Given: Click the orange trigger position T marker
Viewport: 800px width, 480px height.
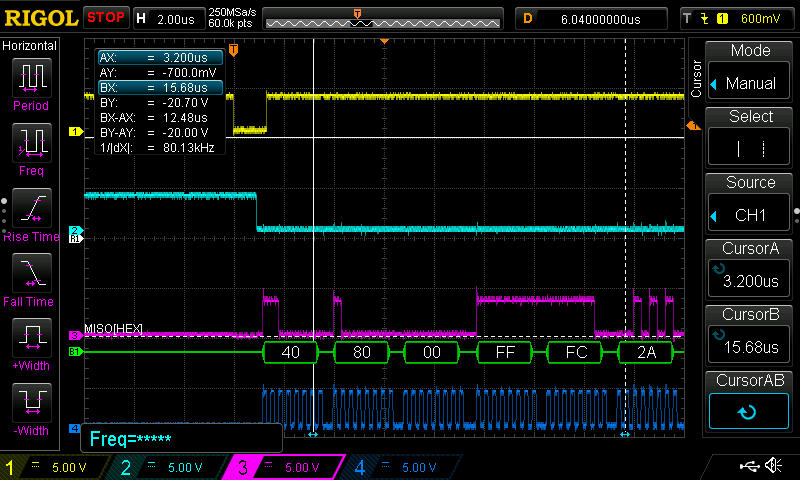Looking at the screenshot, I should coord(233,49).
